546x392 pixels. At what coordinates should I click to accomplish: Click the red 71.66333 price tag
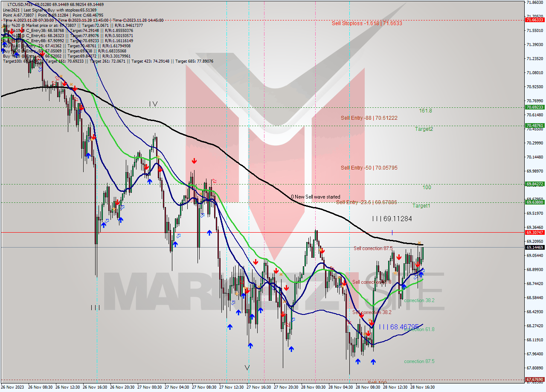point(534,20)
